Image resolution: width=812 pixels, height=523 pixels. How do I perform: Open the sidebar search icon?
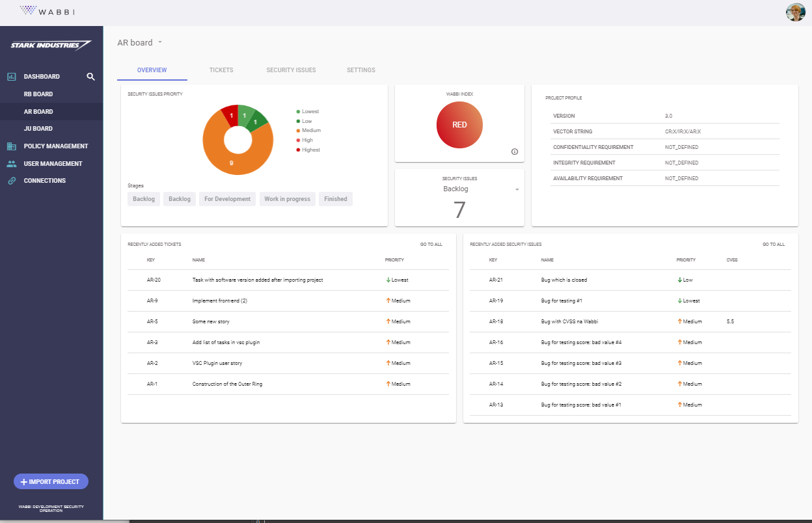[90, 76]
